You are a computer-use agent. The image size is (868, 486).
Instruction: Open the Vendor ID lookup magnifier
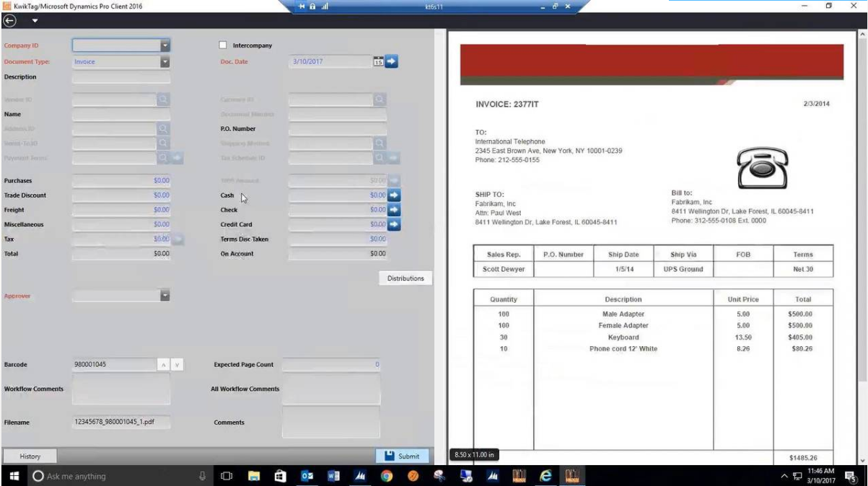tap(163, 100)
